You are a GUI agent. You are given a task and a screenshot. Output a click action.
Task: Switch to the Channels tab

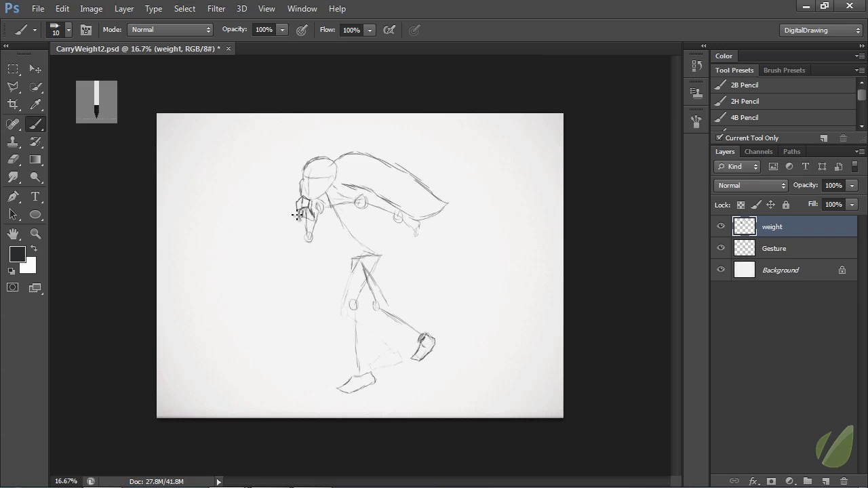(x=758, y=152)
